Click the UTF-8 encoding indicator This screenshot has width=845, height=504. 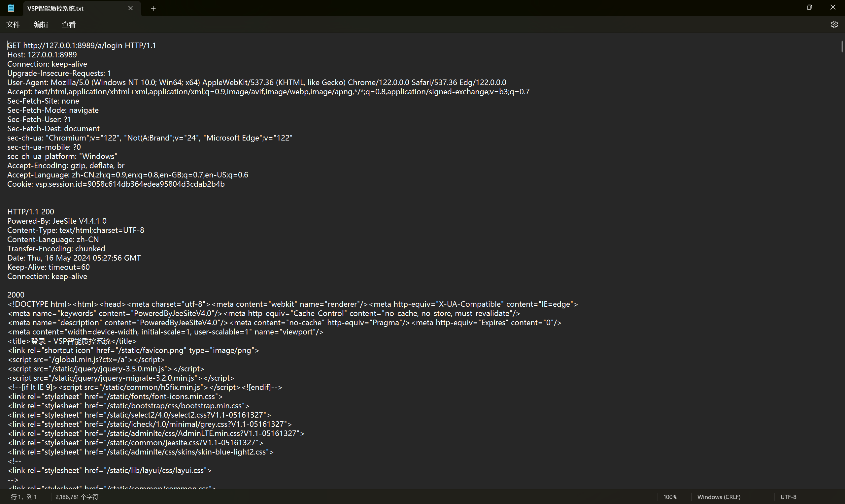point(788,497)
